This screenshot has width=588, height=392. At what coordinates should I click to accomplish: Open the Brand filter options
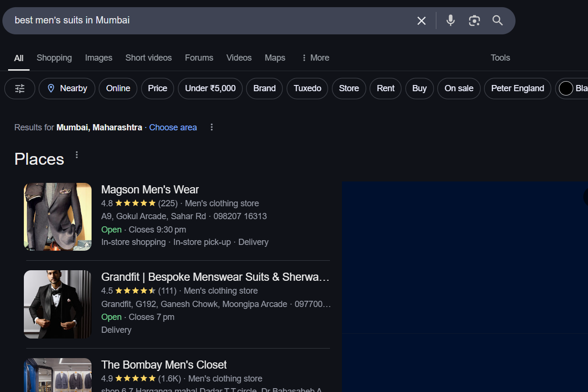coord(264,88)
